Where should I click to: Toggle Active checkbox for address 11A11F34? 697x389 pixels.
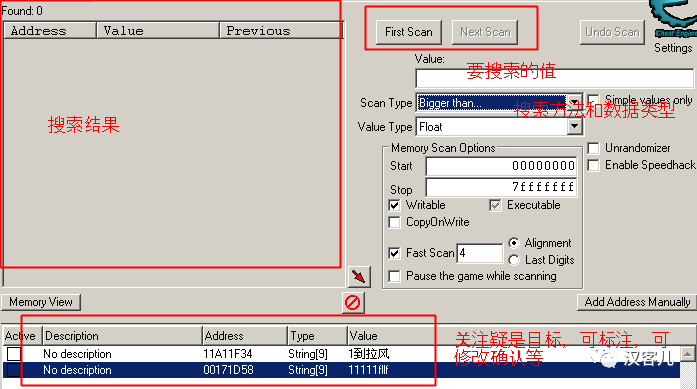(14, 354)
